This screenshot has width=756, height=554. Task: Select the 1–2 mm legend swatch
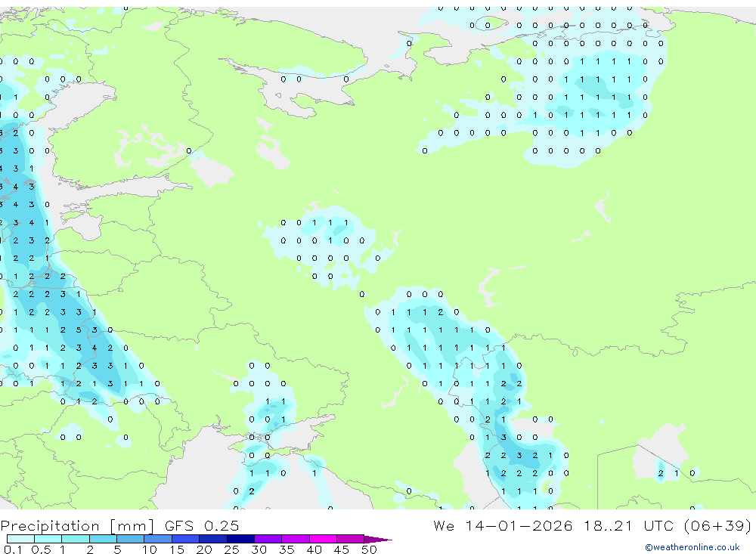tap(76, 539)
